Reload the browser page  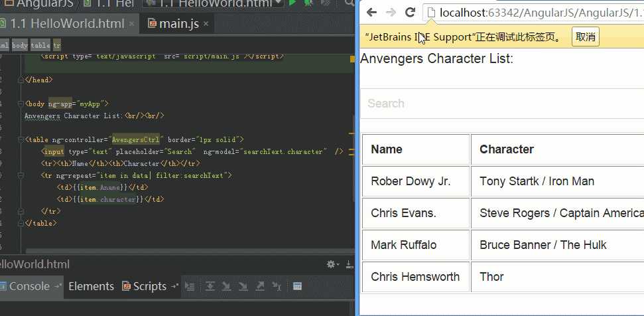pos(410,13)
